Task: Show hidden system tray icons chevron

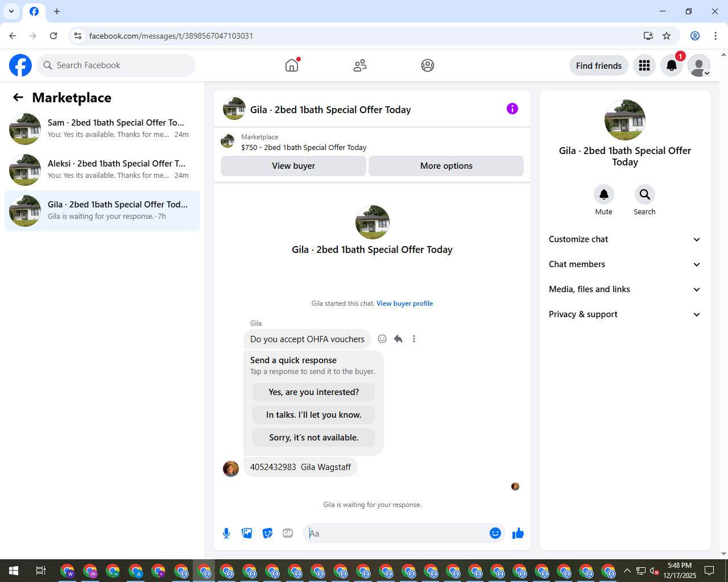Action: [627, 571]
